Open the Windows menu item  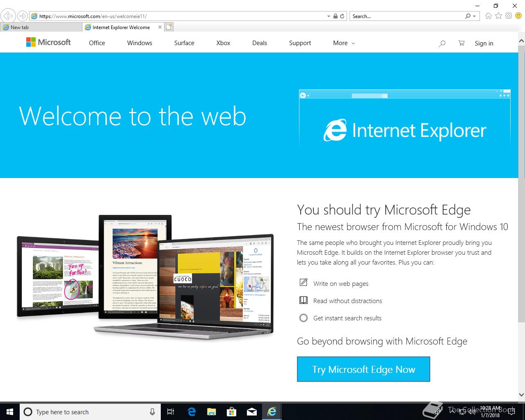pyautogui.click(x=139, y=43)
